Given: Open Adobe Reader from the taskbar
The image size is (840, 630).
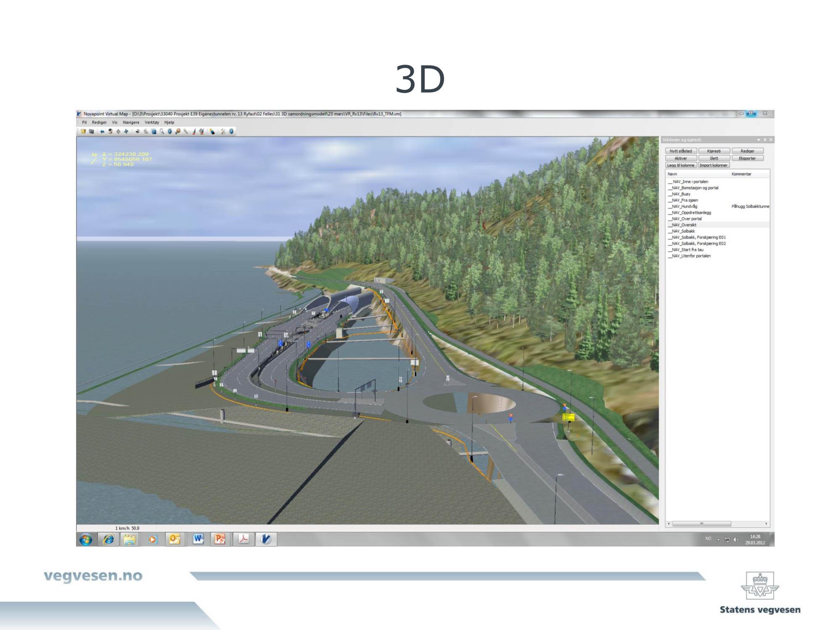Looking at the screenshot, I should tap(243, 539).
